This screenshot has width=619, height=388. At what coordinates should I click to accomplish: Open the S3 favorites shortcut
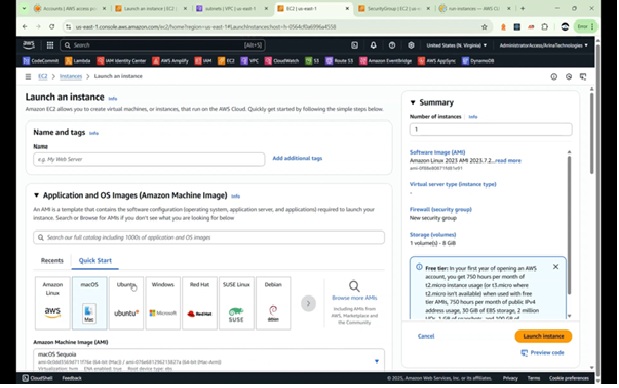tap(312, 61)
